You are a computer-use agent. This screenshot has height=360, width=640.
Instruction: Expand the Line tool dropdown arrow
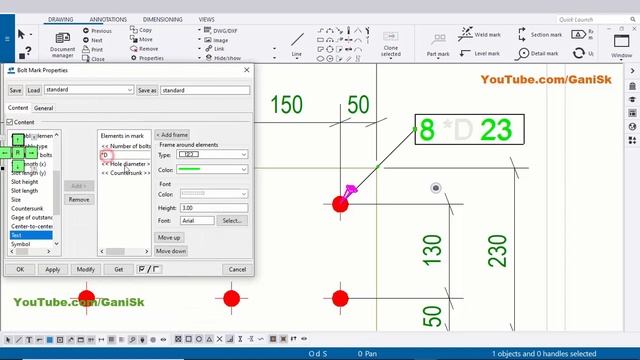tap(297, 59)
